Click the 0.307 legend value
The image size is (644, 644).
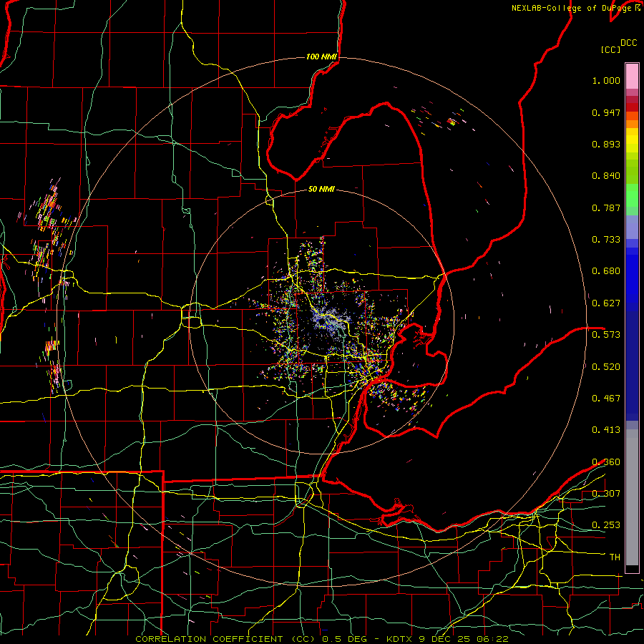point(606,494)
